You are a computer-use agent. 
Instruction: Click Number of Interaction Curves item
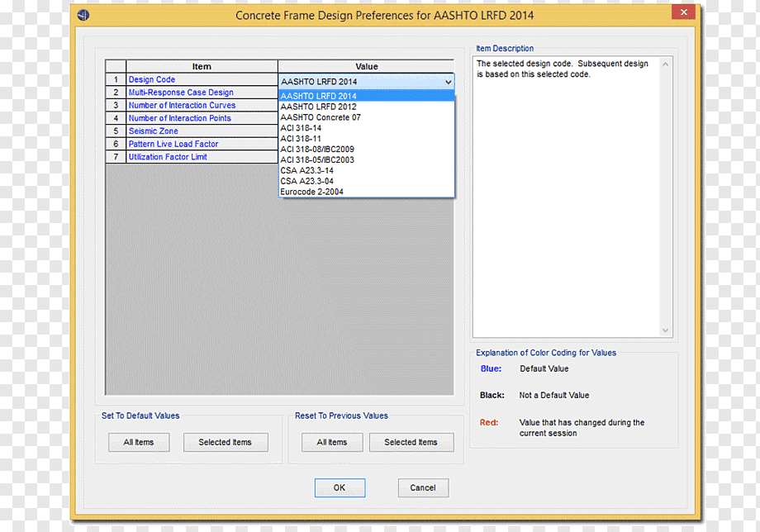pyautogui.click(x=202, y=105)
